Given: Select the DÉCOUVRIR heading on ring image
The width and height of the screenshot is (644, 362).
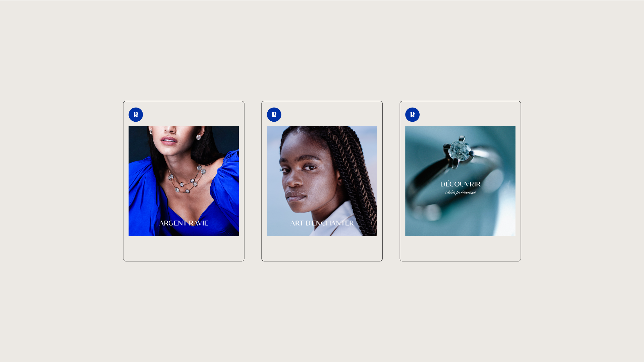Looking at the screenshot, I should point(460,184).
